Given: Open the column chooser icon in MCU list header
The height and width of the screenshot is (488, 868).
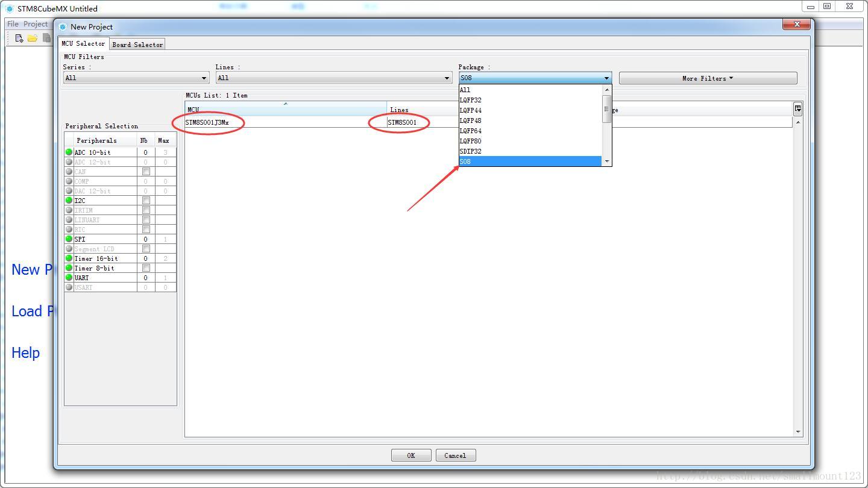Looking at the screenshot, I should pos(797,109).
